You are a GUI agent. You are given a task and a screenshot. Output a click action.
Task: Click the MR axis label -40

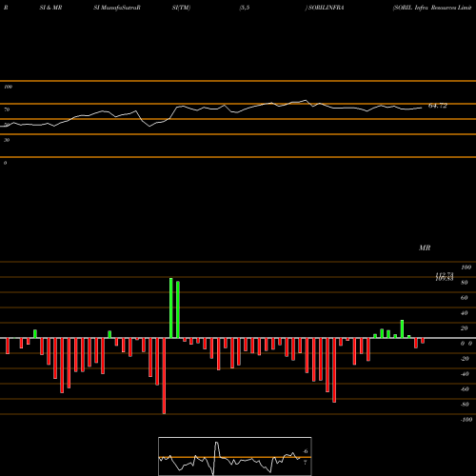pos(465,374)
